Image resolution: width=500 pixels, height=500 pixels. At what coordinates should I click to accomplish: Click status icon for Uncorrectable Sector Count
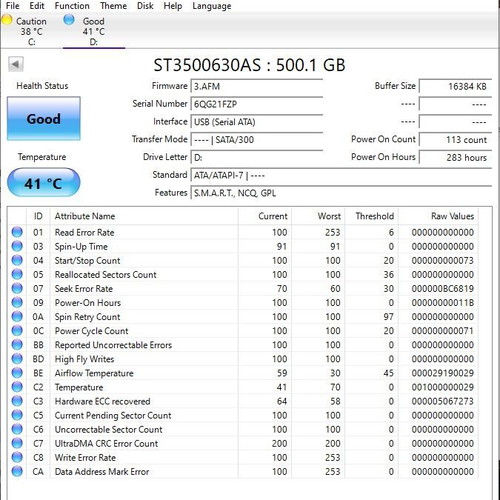coord(17,429)
